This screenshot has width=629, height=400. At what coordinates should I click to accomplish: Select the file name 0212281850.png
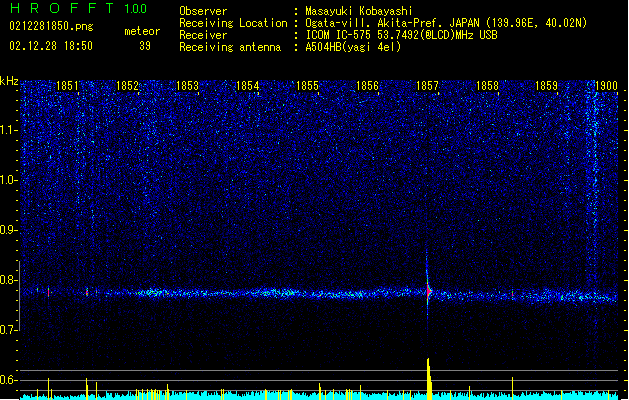click(x=51, y=26)
